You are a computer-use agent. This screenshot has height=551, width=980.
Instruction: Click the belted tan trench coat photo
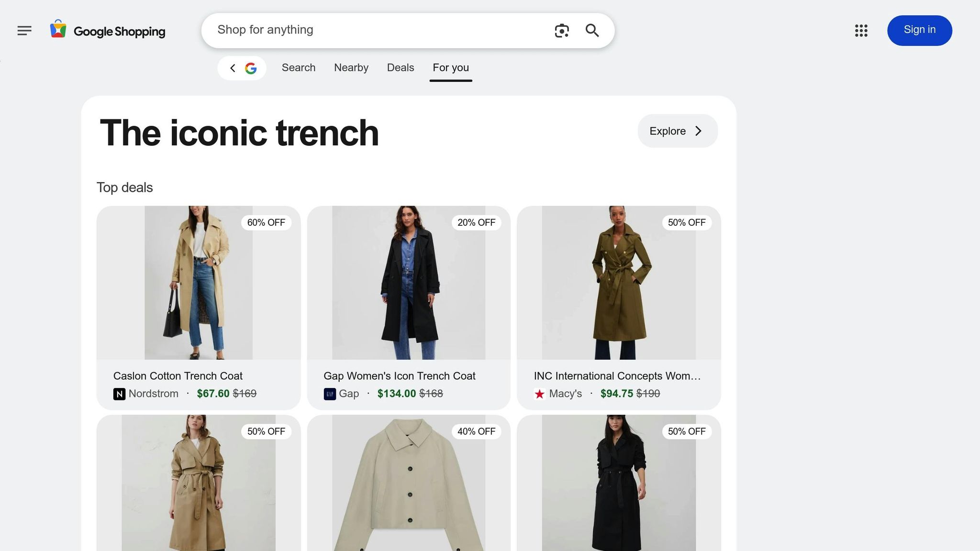pos(199,483)
